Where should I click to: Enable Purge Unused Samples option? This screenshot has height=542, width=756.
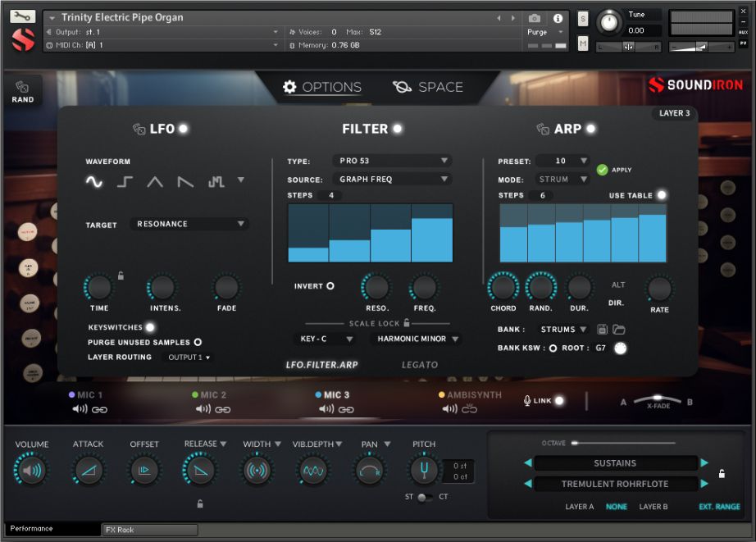pos(198,342)
